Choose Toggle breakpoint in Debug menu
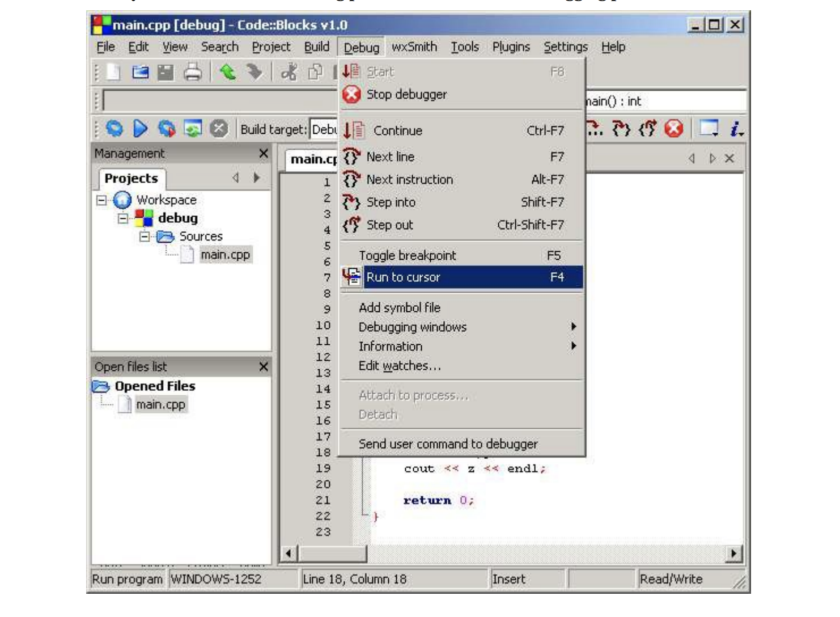This screenshot has width=840, height=617. click(407, 256)
